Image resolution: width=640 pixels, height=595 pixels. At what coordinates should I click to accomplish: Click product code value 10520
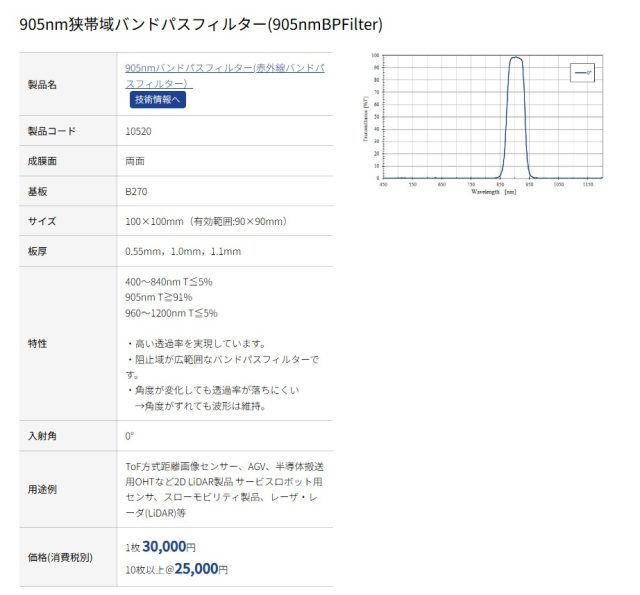(140, 131)
